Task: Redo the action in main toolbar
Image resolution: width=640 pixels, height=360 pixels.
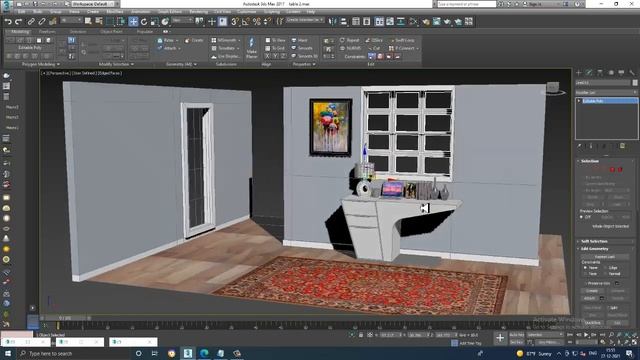Action: [x=19, y=22]
